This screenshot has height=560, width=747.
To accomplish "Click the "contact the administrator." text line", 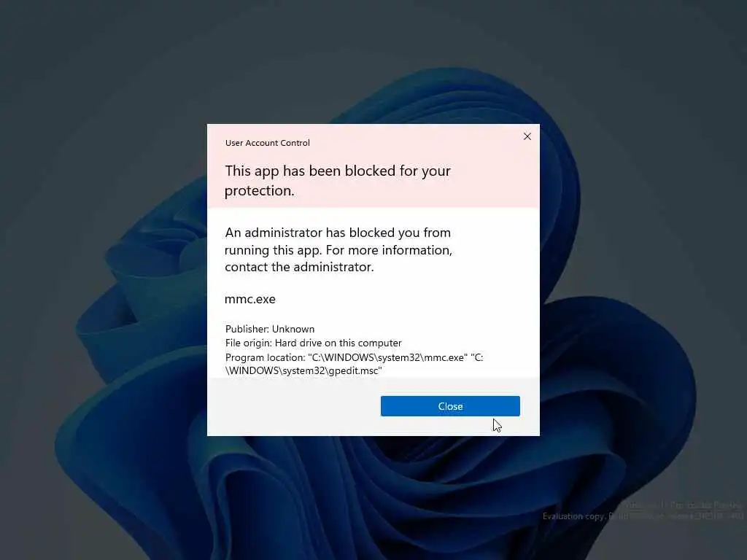I will pos(299,267).
